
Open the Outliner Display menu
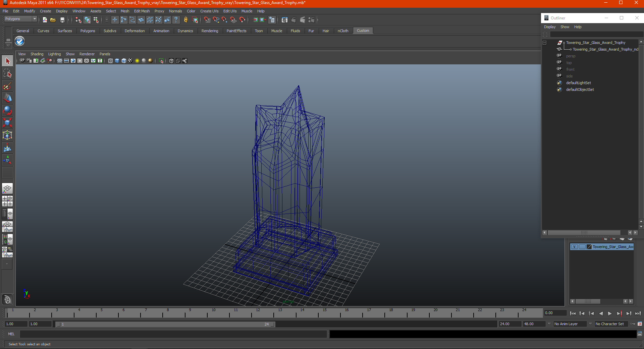click(x=550, y=27)
